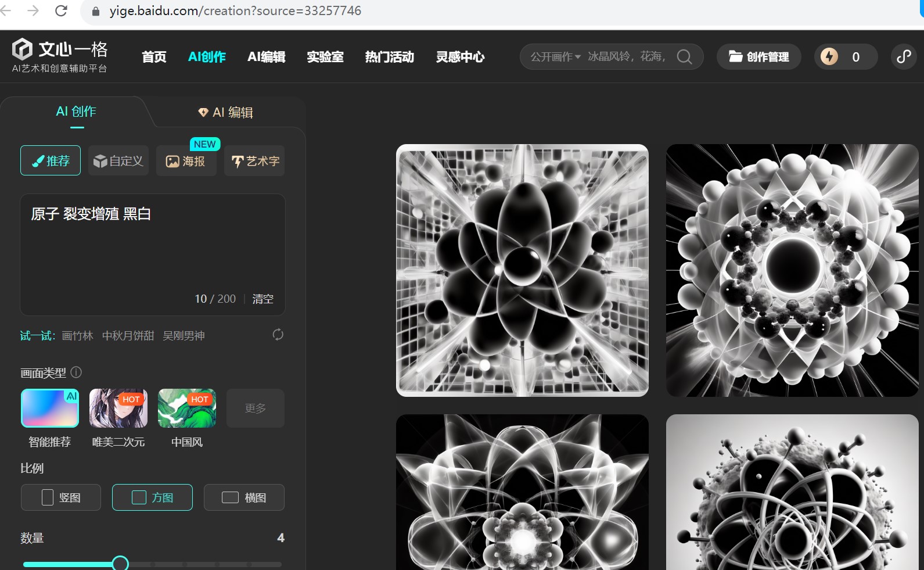Click the 10 / 200 character counter
The width and height of the screenshot is (924, 570).
215,299
